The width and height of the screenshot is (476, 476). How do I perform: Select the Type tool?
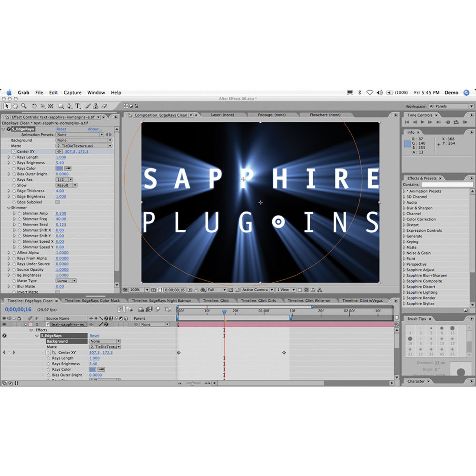78,106
